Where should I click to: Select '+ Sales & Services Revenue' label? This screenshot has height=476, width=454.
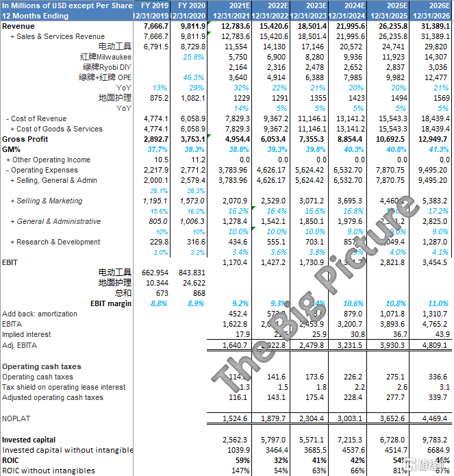(58, 36)
